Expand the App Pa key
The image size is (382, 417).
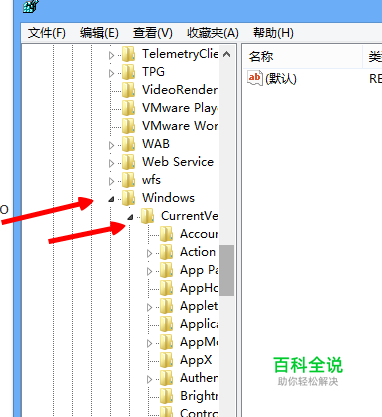(x=150, y=271)
